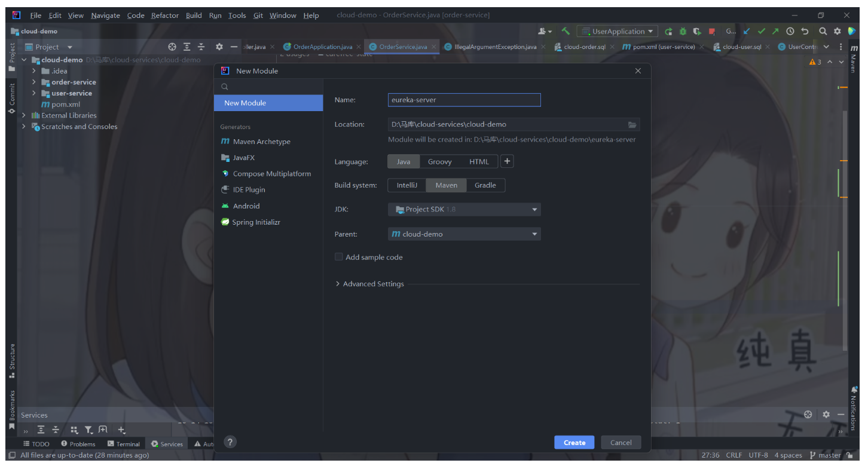Image resolution: width=868 pixels, height=466 pixels.
Task: Click Group By icon in Services toolbar
Action: (74, 430)
